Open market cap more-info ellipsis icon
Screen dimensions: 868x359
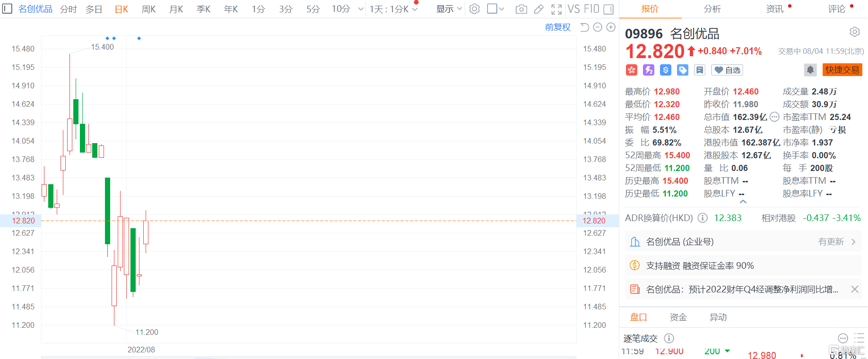(774, 117)
